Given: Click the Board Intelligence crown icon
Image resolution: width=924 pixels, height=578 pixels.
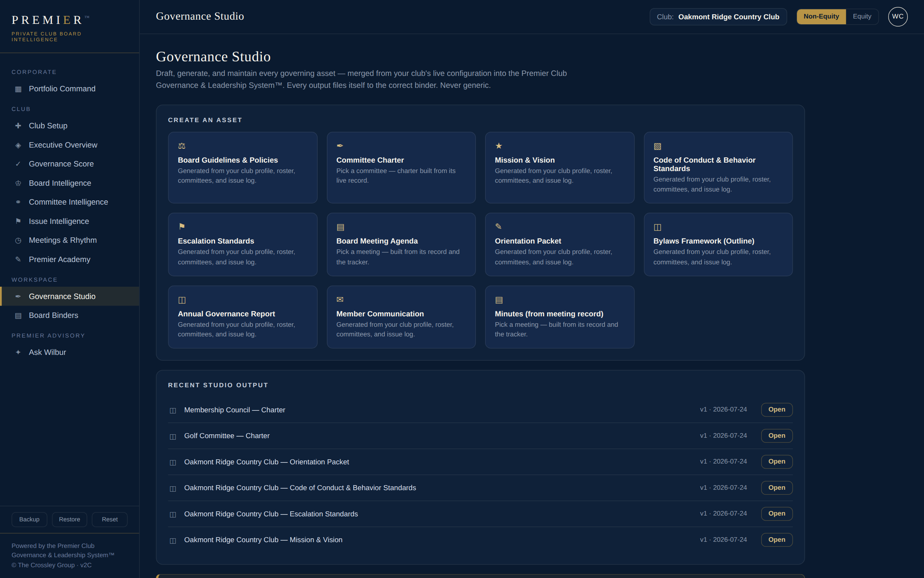Looking at the screenshot, I should [18, 183].
